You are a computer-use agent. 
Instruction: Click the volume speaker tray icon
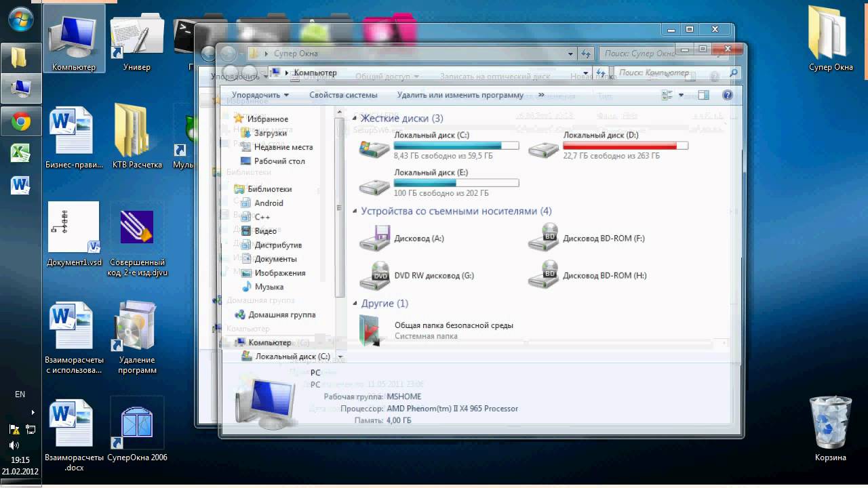pos(14,445)
